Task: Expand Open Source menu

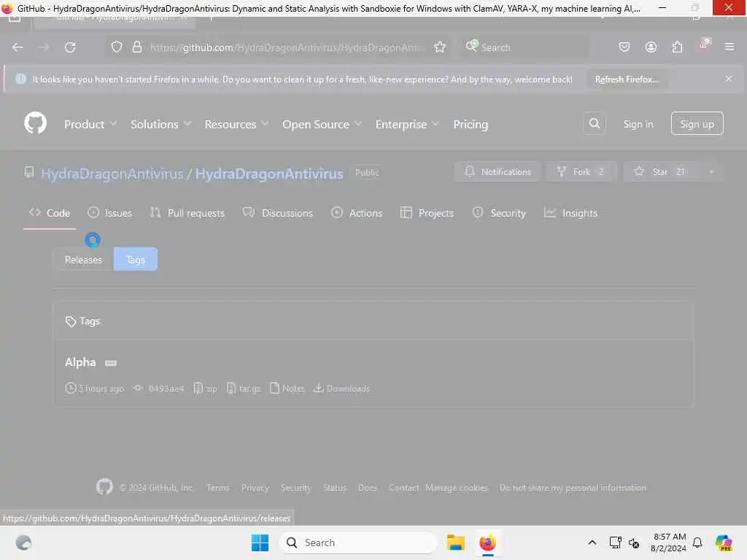Action: pyautogui.click(x=322, y=124)
